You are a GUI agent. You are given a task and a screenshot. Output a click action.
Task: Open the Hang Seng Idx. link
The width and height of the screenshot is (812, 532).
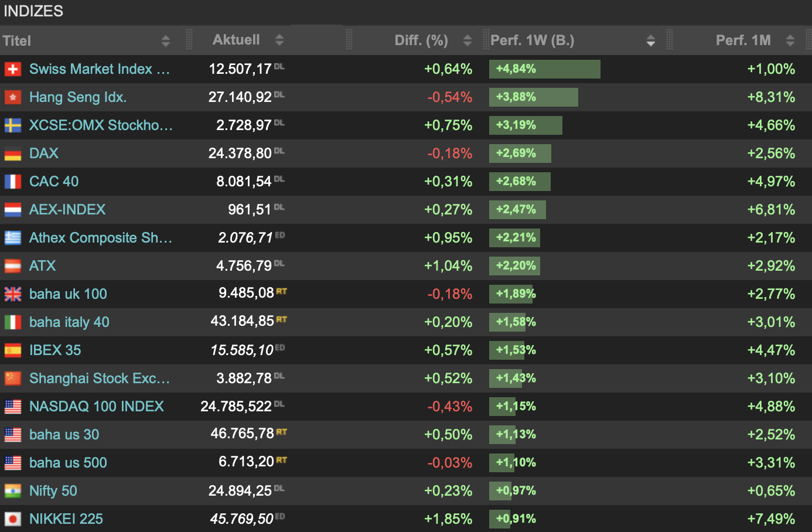click(78, 97)
